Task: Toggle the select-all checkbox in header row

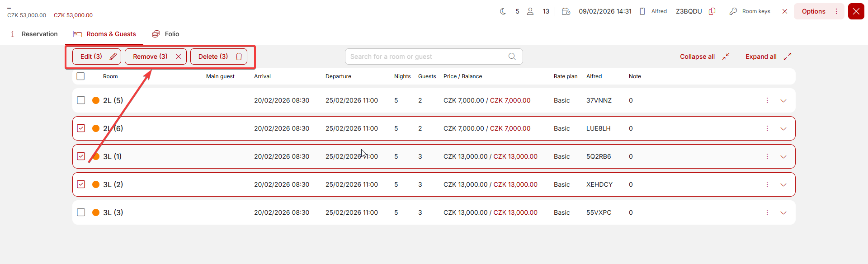Action: pyautogui.click(x=81, y=76)
